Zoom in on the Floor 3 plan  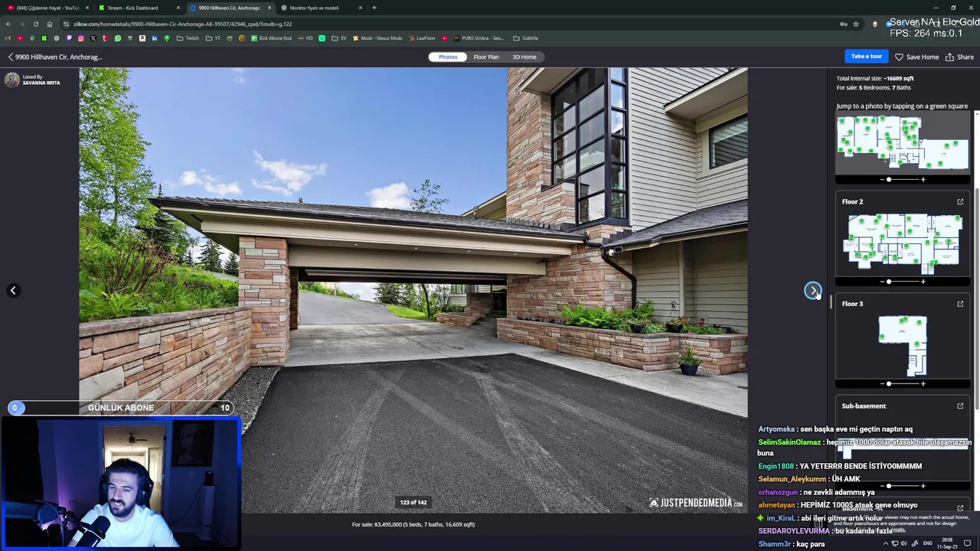pos(923,383)
